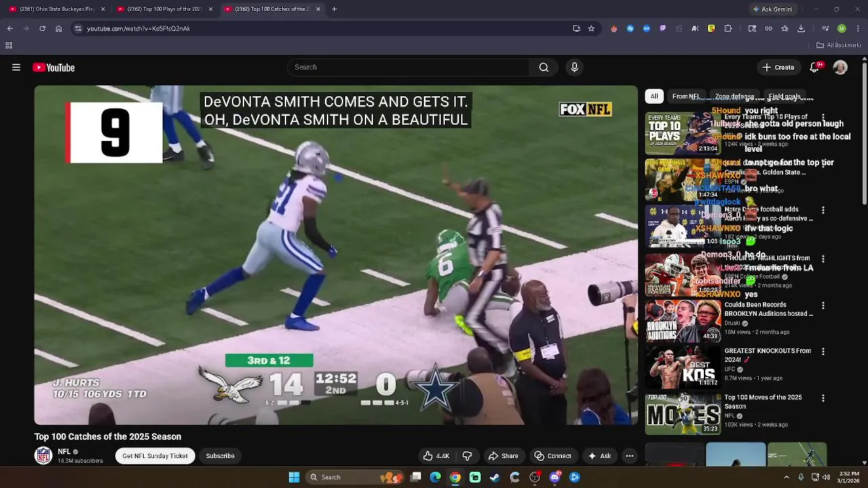Open Chrome three-dot menu
Image resolution: width=868 pixels, height=488 pixels.
click(858, 28)
